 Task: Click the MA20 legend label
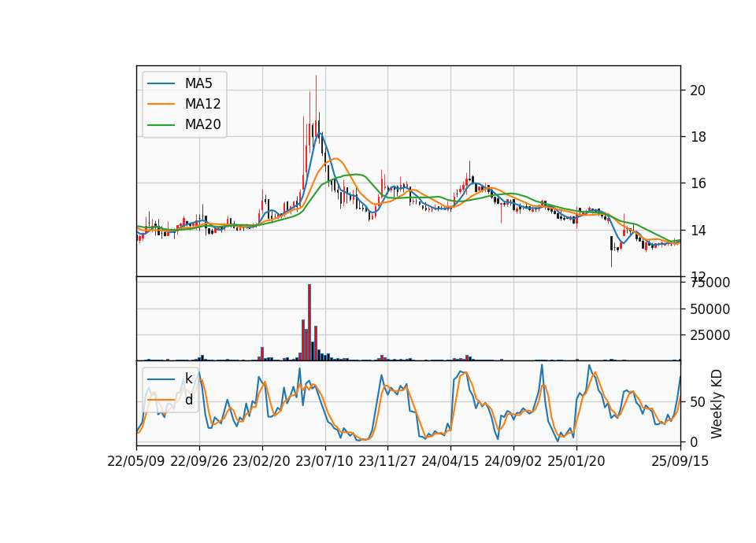point(202,124)
